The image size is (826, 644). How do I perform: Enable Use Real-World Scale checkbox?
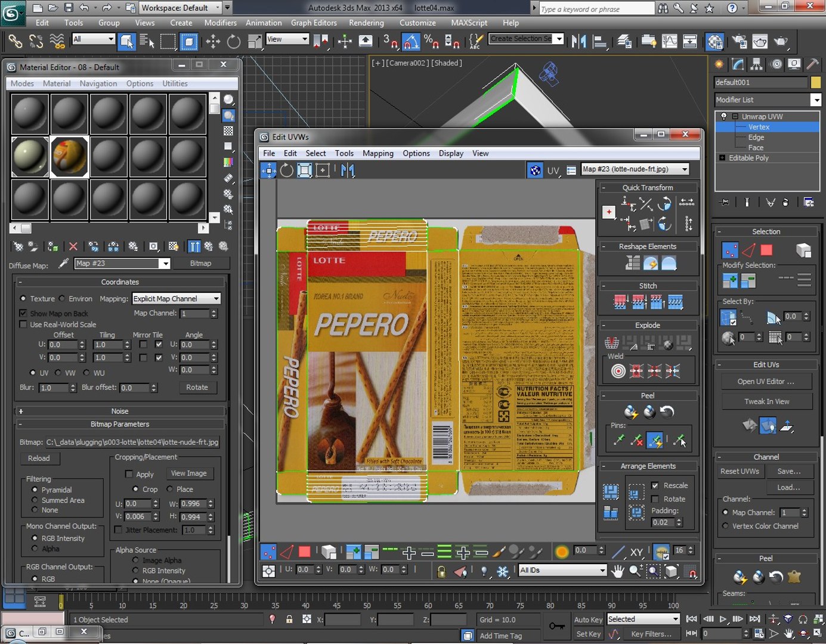(23, 324)
